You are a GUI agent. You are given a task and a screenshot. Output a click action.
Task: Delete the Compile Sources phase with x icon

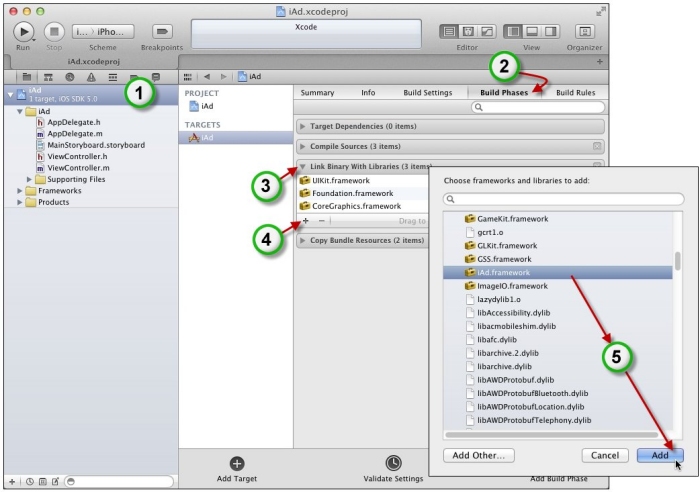coord(597,146)
